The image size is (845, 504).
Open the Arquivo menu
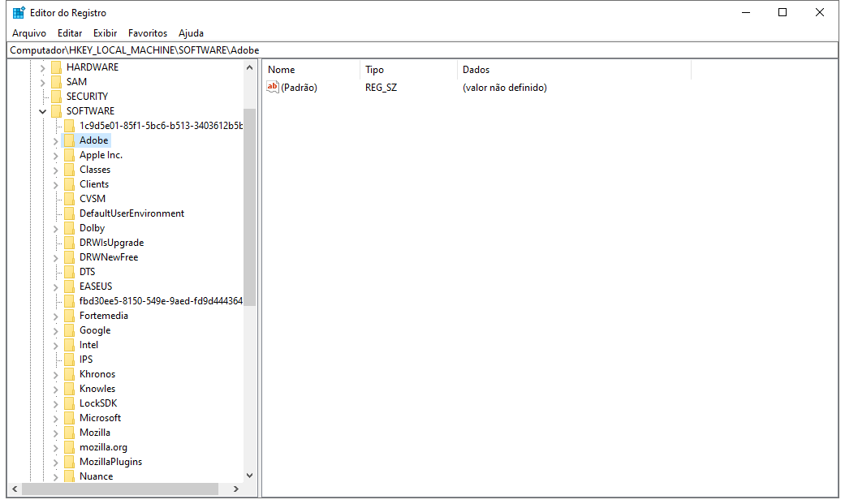[x=29, y=33]
